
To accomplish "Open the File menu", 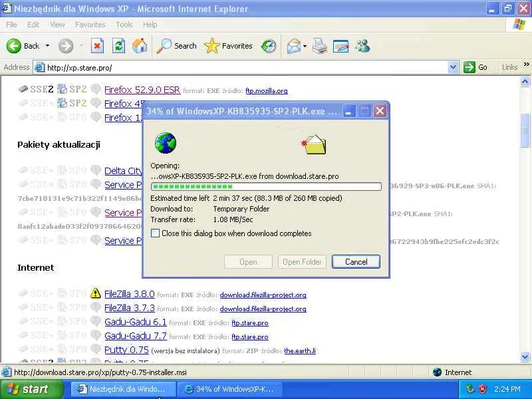I will click(11, 25).
